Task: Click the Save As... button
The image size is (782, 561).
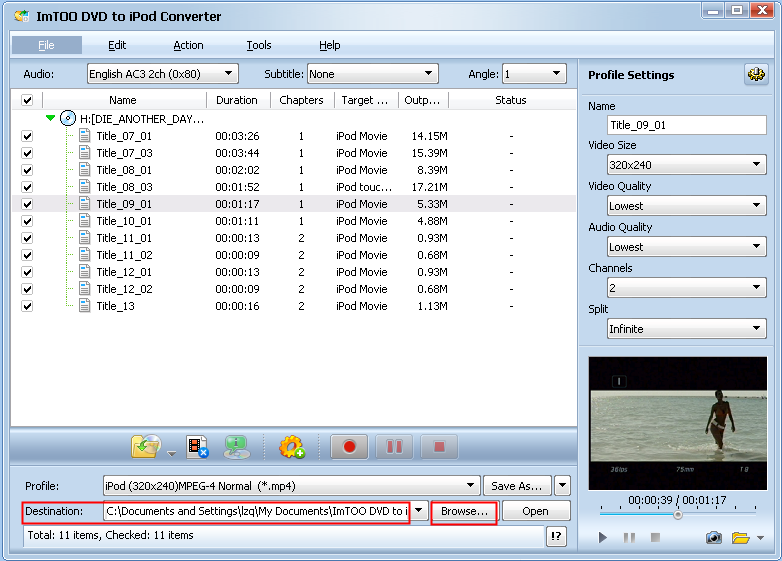Action: pyautogui.click(x=517, y=486)
